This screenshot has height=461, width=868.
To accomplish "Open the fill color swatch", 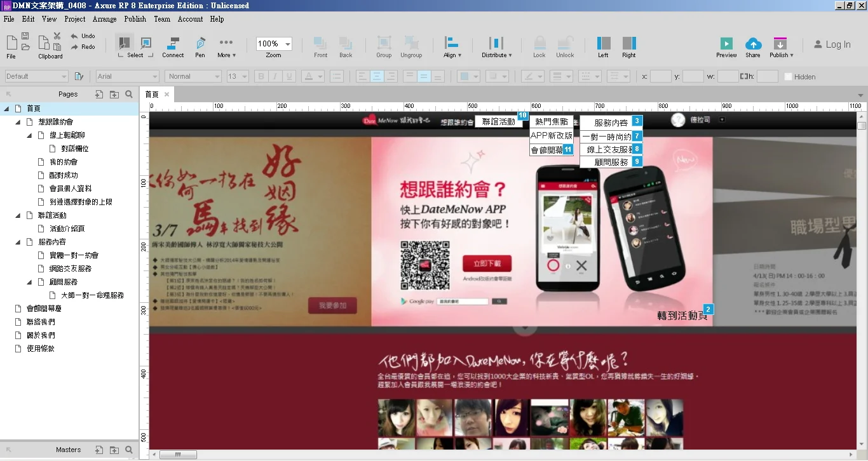I will [x=468, y=76].
